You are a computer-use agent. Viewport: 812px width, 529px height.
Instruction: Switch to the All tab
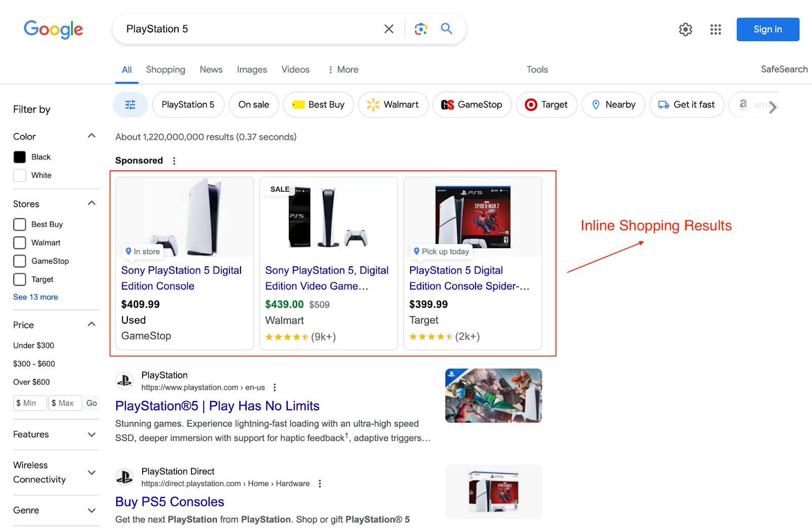pos(127,70)
